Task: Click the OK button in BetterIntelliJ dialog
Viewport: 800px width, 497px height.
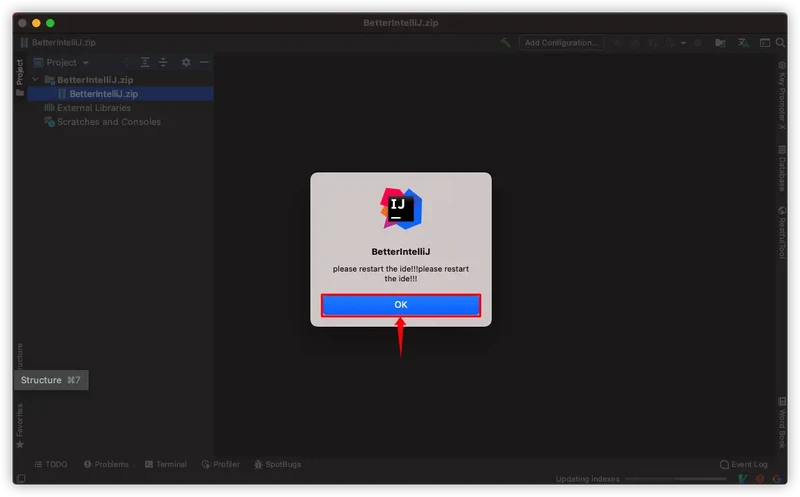Action: (401, 305)
